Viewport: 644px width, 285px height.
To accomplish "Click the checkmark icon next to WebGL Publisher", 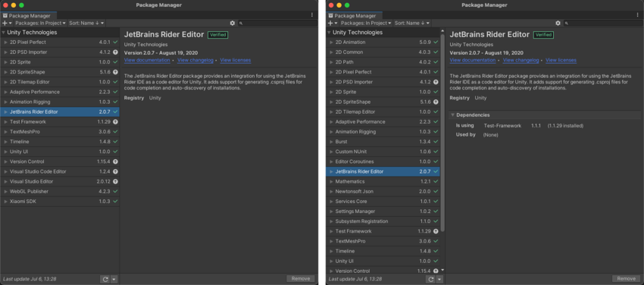I will coord(115,191).
